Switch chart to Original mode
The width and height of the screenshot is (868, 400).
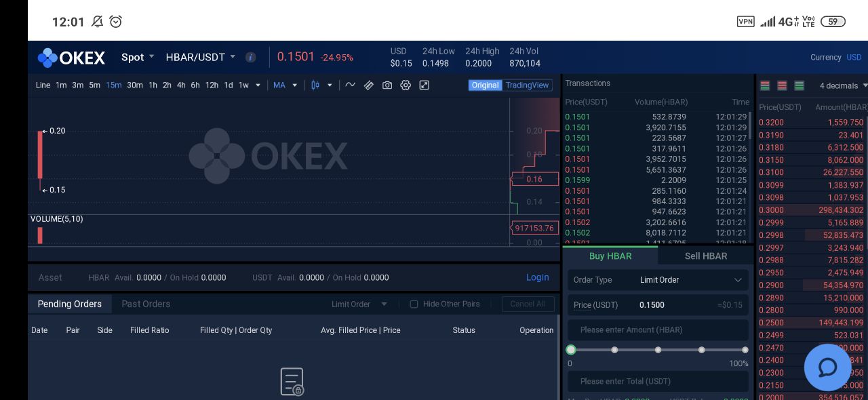point(485,85)
